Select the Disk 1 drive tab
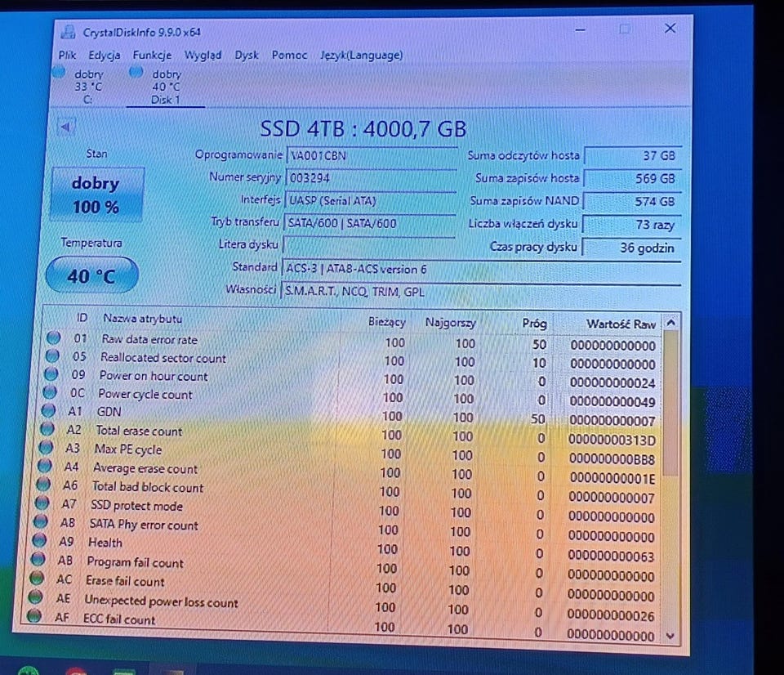This screenshot has width=784, height=675. [x=166, y=87]
